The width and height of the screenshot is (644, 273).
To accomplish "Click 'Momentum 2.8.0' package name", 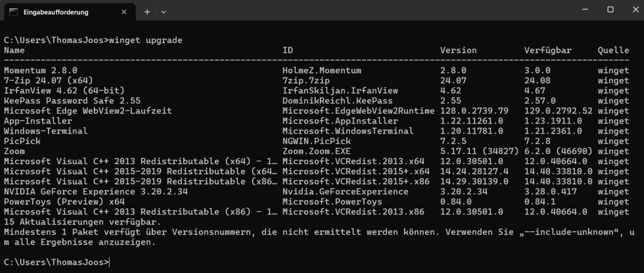I will point(41,71).
